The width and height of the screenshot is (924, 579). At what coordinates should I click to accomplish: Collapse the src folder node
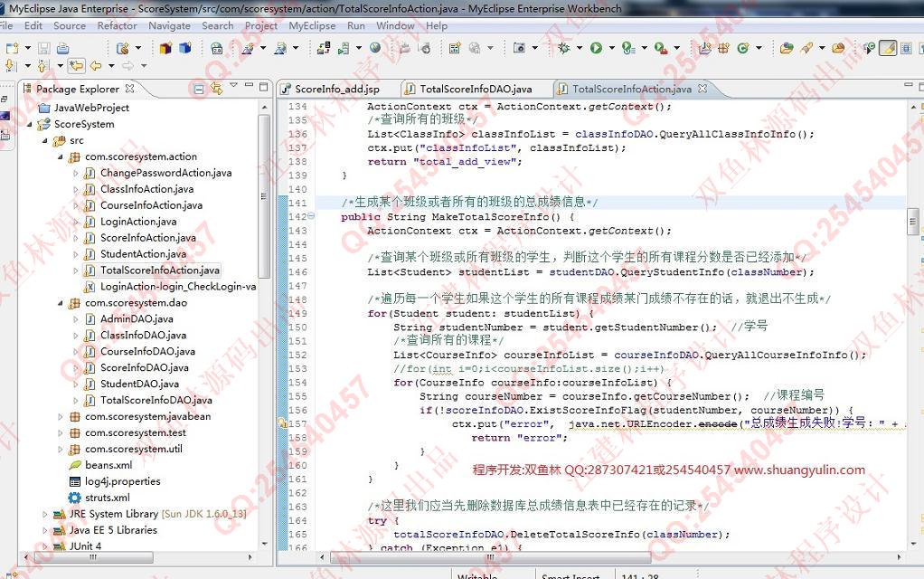pos(45,141)
